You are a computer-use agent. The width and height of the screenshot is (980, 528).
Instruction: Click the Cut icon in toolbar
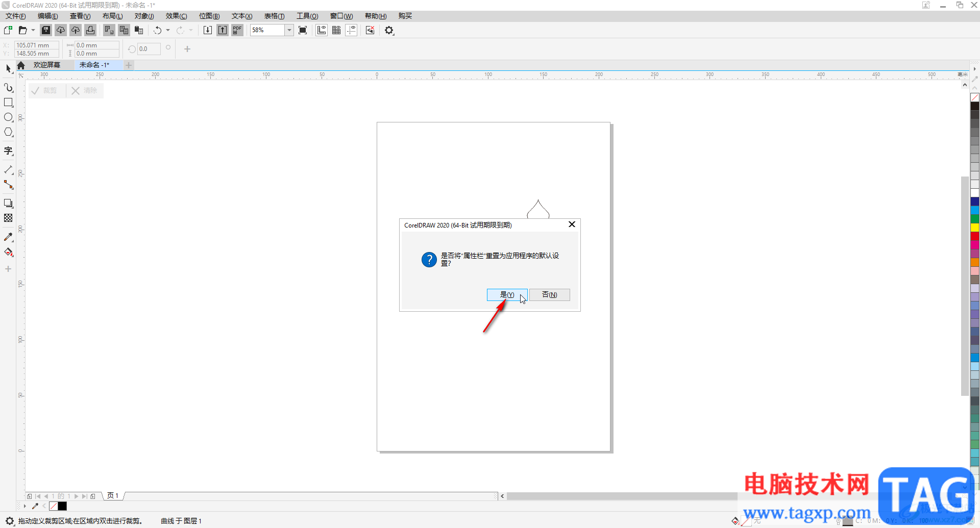click(x=109, y=30)
